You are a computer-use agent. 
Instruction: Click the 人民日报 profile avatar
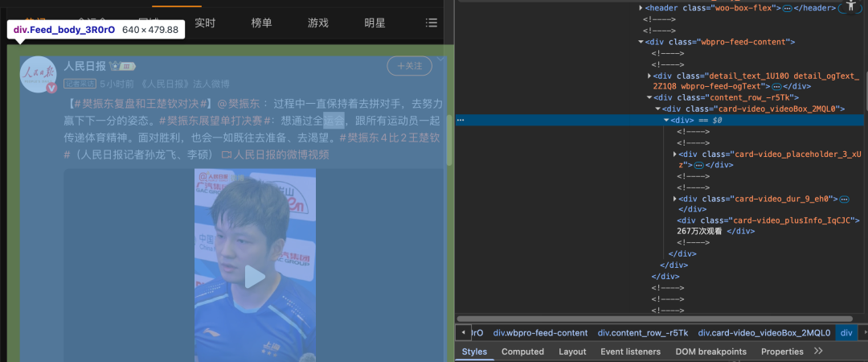tap(38, 75)
